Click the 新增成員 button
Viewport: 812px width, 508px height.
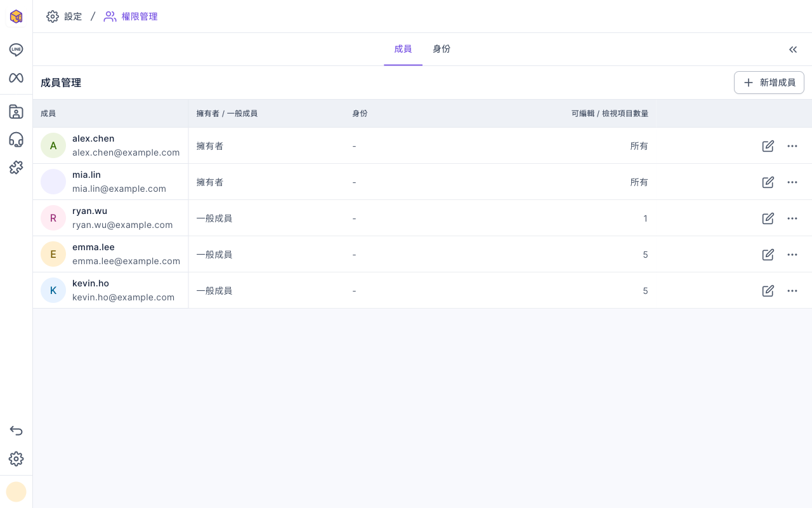point(769,83)
